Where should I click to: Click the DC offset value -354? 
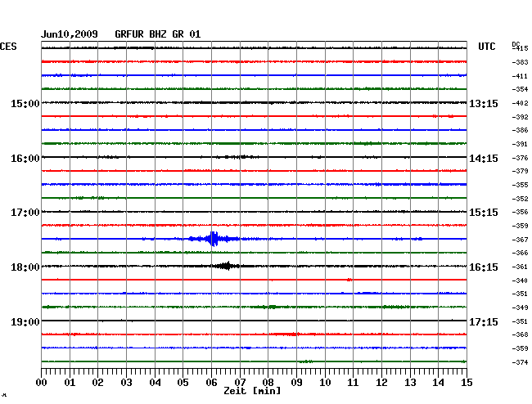pos(520,89)
